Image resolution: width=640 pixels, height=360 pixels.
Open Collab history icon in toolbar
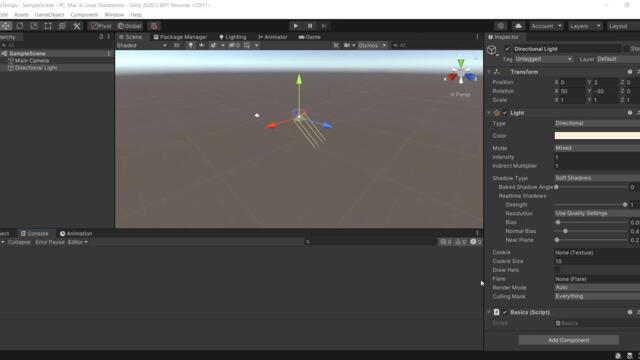pyautogui.click(x=501, y=26)
